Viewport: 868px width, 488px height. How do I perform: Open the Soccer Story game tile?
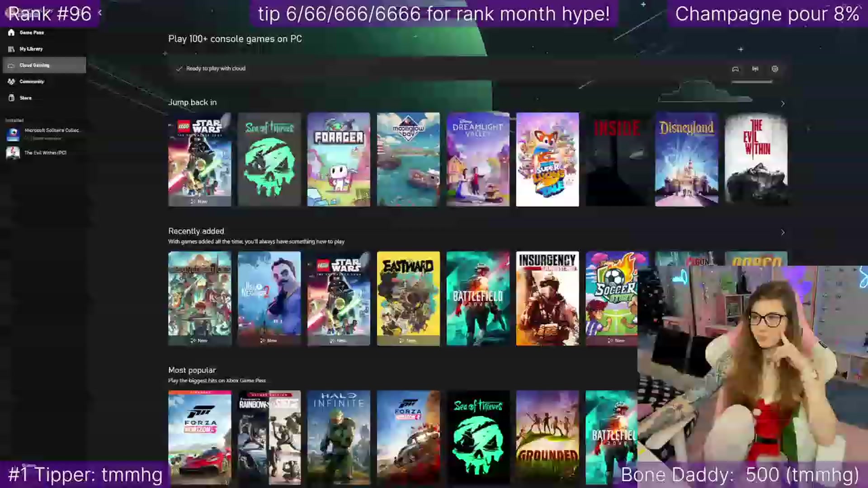612,299
